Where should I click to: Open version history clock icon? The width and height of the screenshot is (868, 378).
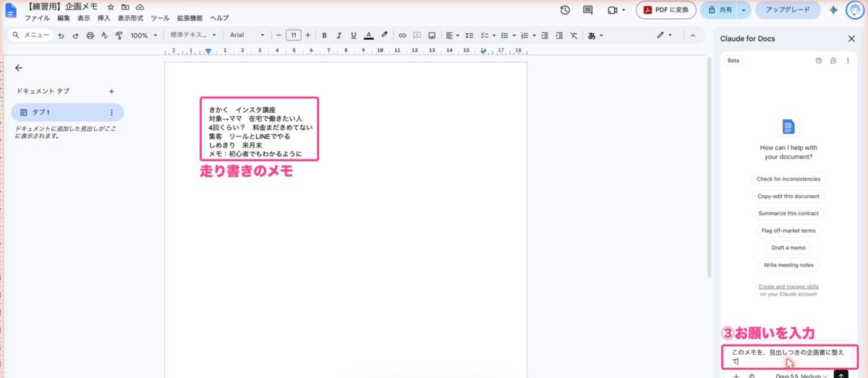pos(565,10)
